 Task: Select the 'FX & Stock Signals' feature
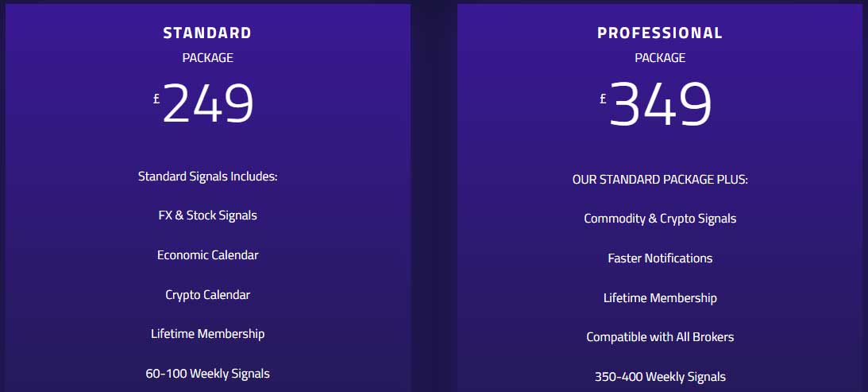(207, 215)
